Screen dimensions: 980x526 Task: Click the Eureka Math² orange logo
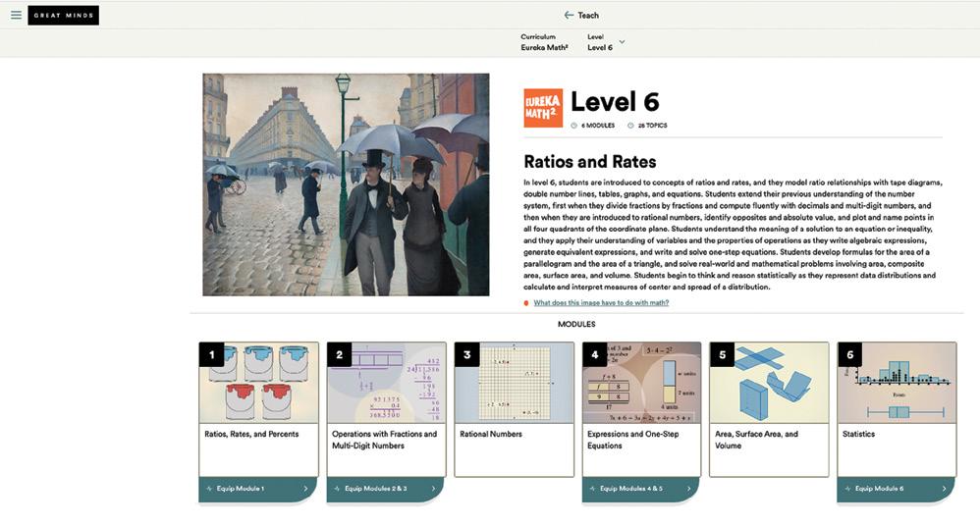(x=543, y=108)
